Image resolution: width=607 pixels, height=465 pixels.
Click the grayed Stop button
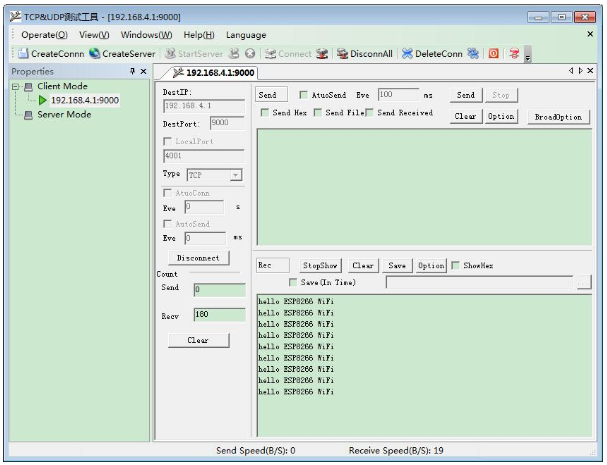click(501, 95)
